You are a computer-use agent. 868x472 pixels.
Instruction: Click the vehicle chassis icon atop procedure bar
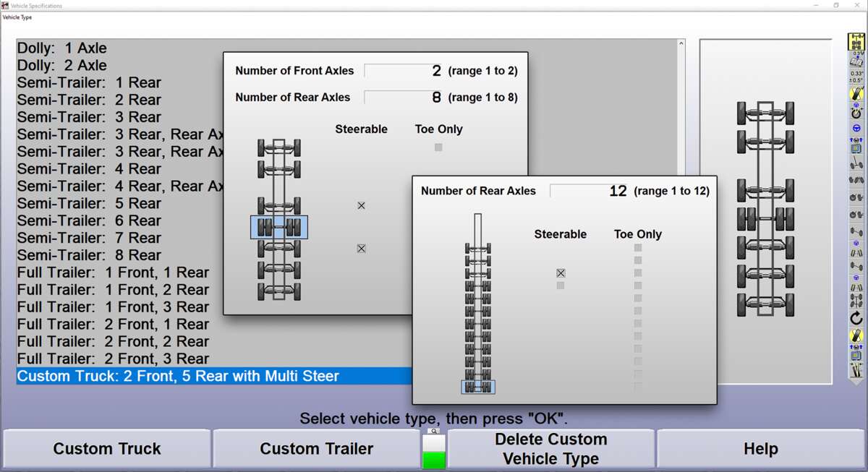tap(856, 43)
